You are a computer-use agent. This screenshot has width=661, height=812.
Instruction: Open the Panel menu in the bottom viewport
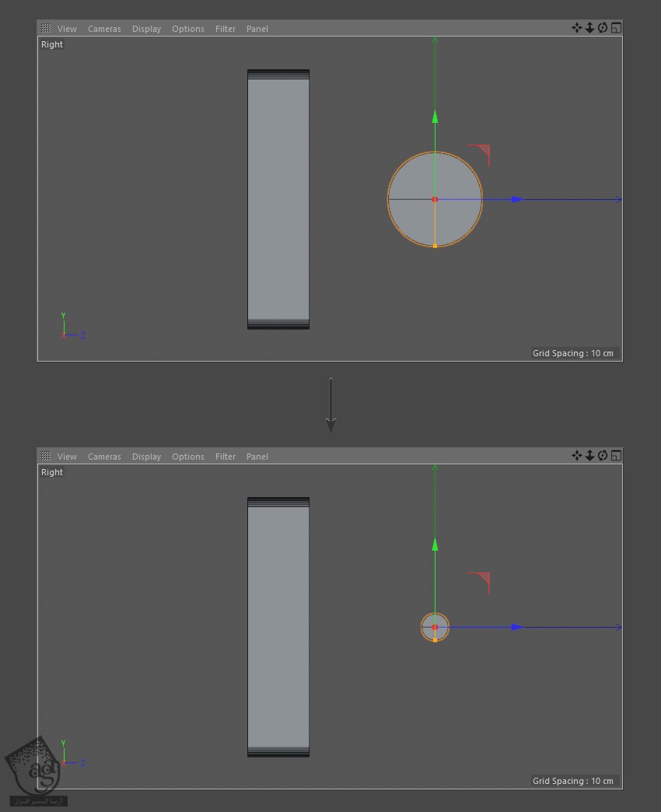[257, 457]
